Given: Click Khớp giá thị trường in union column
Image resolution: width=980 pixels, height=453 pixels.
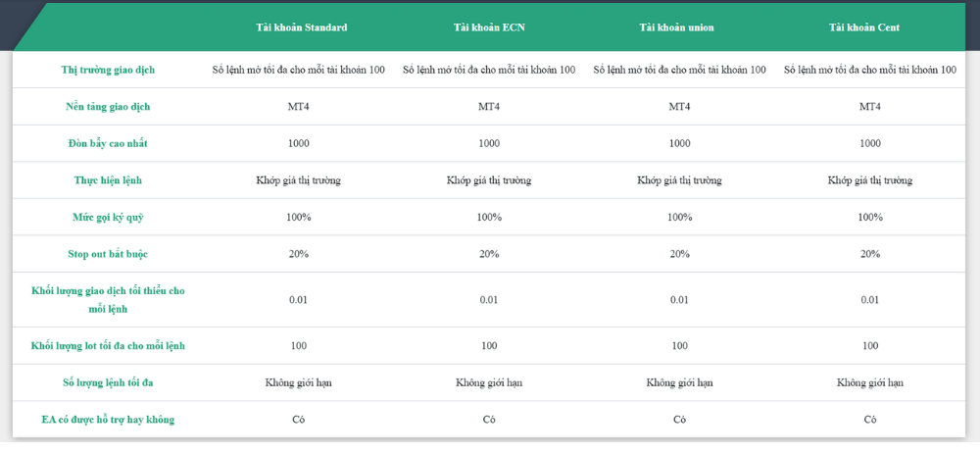Looking at the screenshot, I should pyautogui.click(x=679, y=180).
